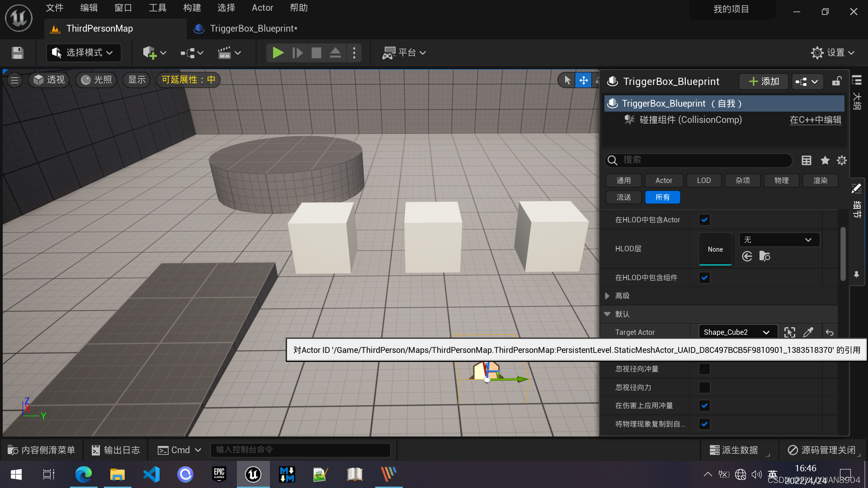Click browse to HLOD asset icon
This screenshot has width=868, height=488.
[x=764, y=256]
